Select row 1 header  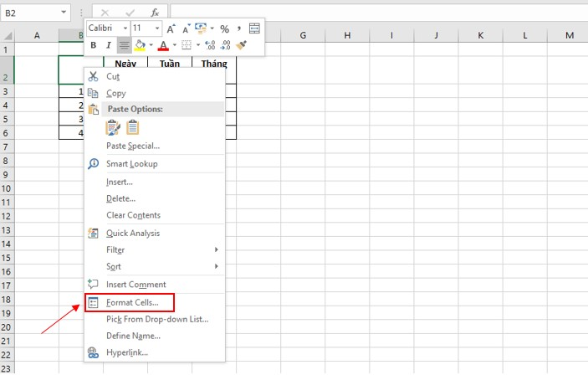click(x=8, y=49)
